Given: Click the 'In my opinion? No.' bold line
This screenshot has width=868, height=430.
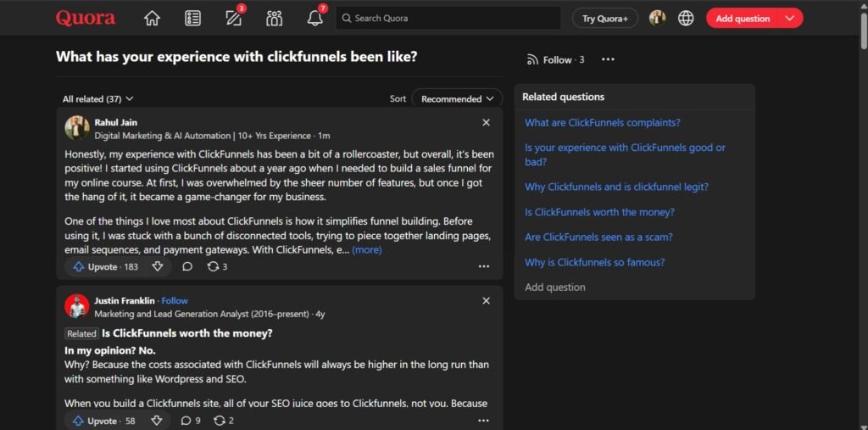Looking at the screenshot, I should tap(110, 351).
